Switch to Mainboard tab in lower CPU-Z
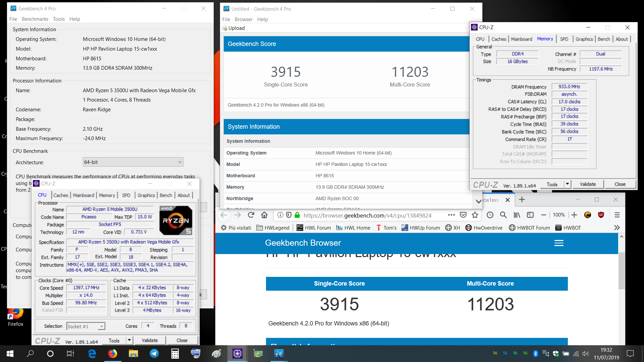Image resolution: width=644 pixels, height=362 pixels. pos(84,195)
